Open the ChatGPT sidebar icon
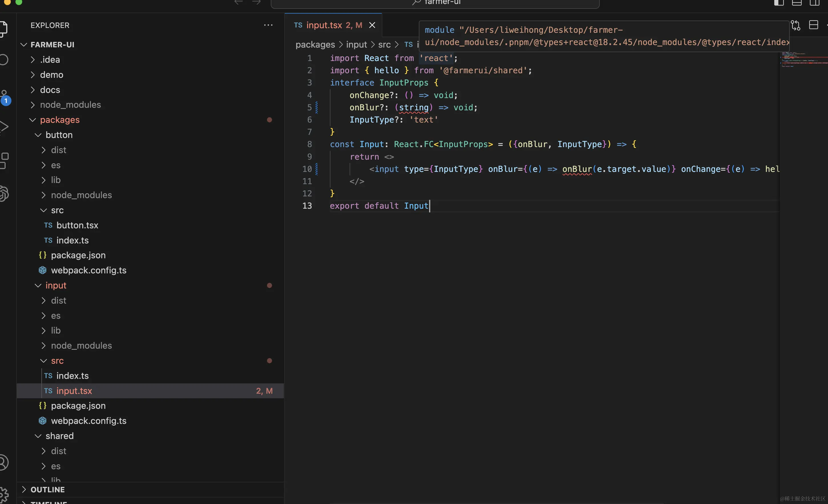Image resolution: width=828 pixels, height=504 pixels. [x=4, y=194]
